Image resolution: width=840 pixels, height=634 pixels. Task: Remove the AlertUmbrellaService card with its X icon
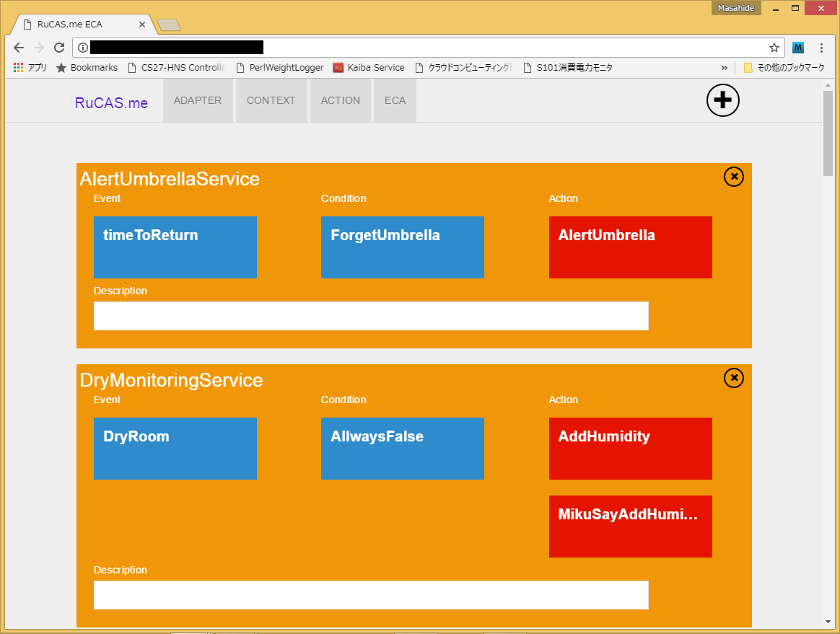(x=733, y=176)
